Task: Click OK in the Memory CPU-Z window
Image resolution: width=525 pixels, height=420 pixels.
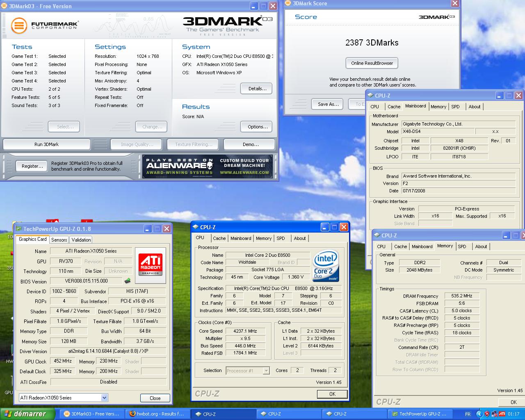Action: [511, 402]
